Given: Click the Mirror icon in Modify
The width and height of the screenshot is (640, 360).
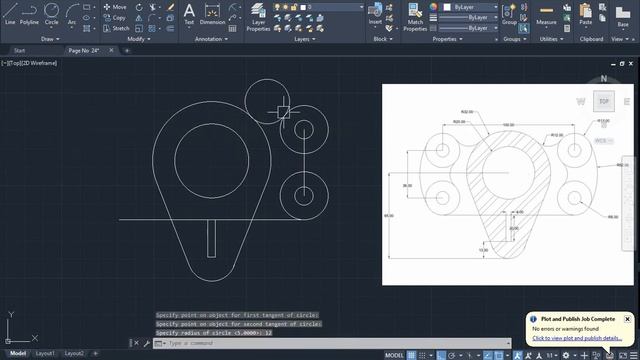Looking at the screenshot, I should coord(139,18).
